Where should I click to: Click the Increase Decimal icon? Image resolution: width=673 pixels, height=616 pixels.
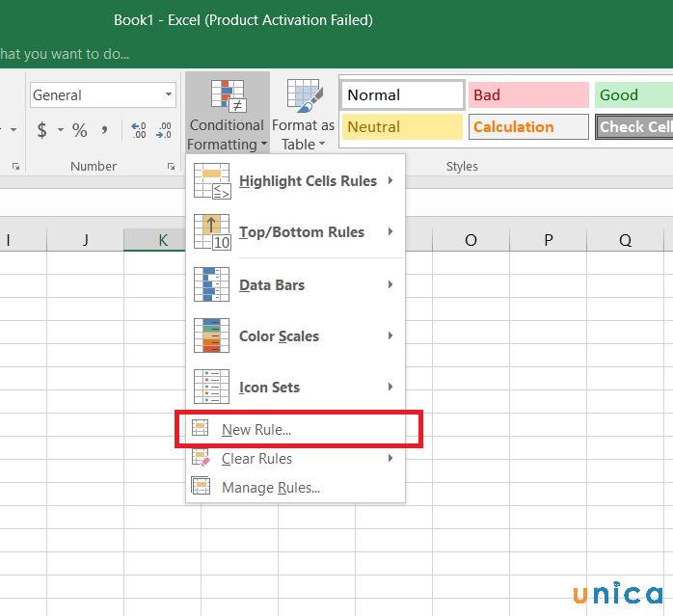pos(138,130)
